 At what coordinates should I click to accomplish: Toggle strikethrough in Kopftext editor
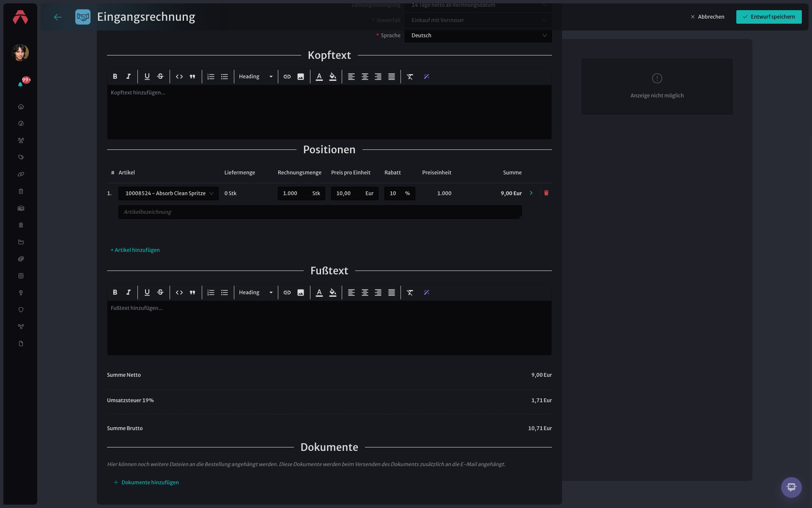(160, 77)
